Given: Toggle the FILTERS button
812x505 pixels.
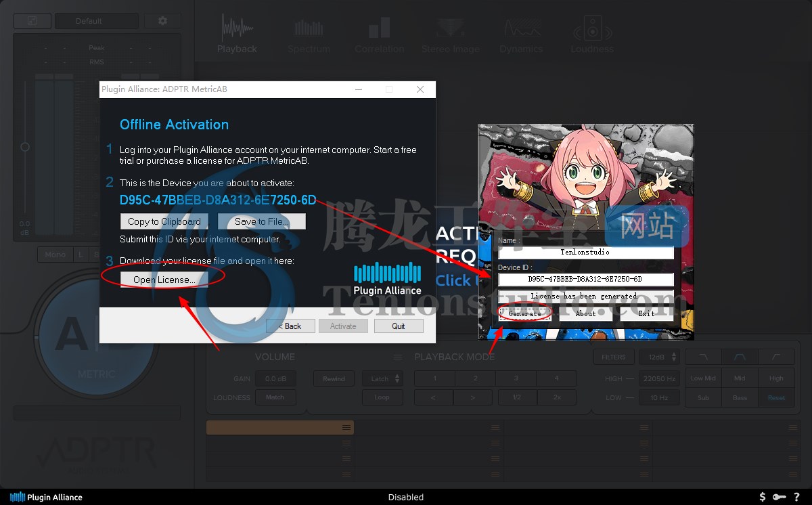Looking at the screenshot, I should (614, 357).
